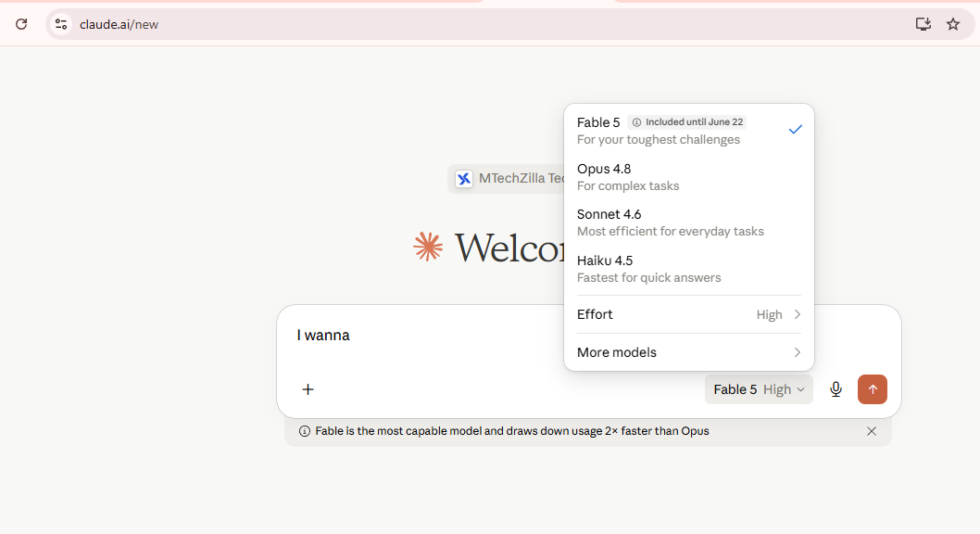The image size is (980, 534).
Task: Bookmark this page with the star icon
Action: coord(952,24)
